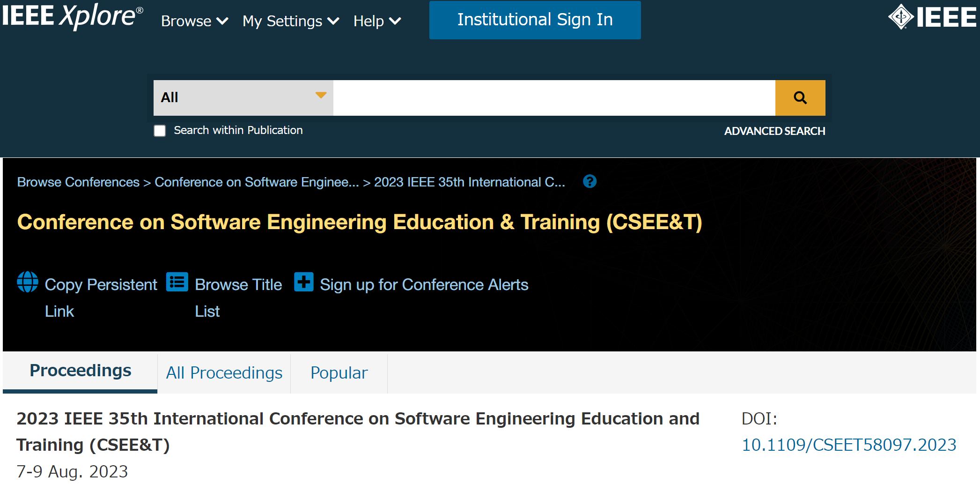Viewport: 980px width, 484px height.
Task: Open the DOI 10.1109/CSEET58097.2023 link
Action: tap(849, 445)
